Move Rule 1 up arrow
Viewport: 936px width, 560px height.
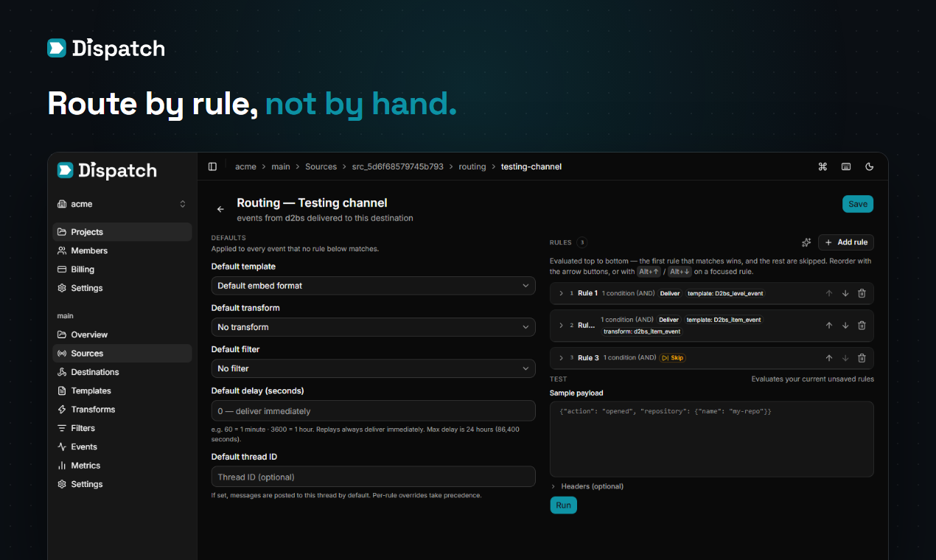click(x=829, y=293)
